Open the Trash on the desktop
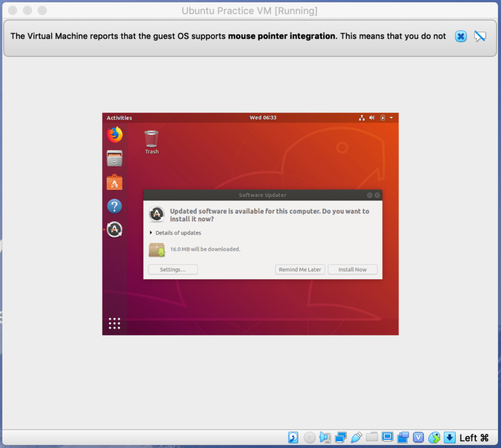The image size is (501, 448). click(151, 142)
